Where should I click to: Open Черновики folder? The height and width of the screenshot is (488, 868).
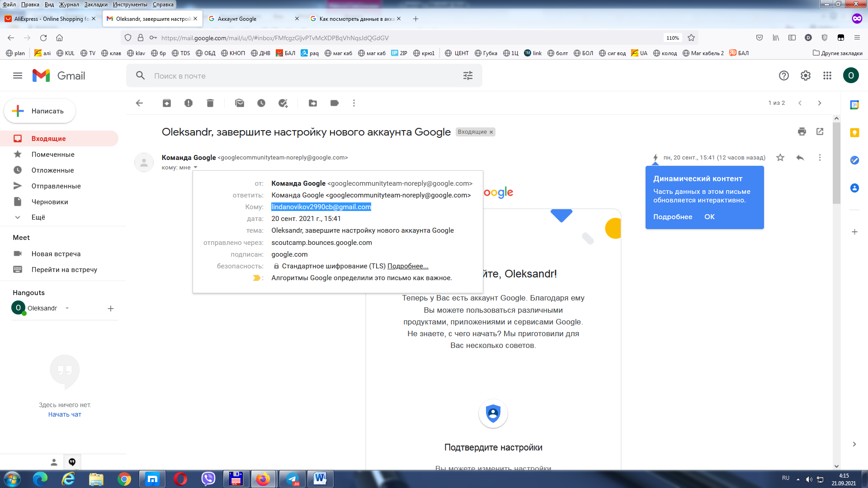[59, 202]
